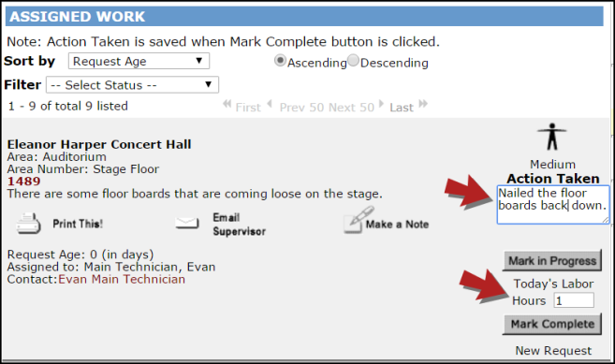
Task: Go to First page double-arrow icon
Action: (227, 105)
